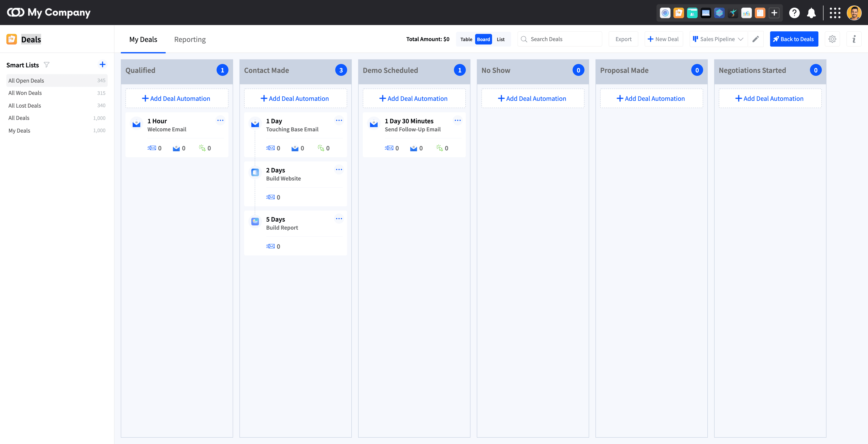Image resolution: width=868 pixels, height=444 pixels.
Task: Add Deal Automation in No Show column
Action: pos(532,98)
